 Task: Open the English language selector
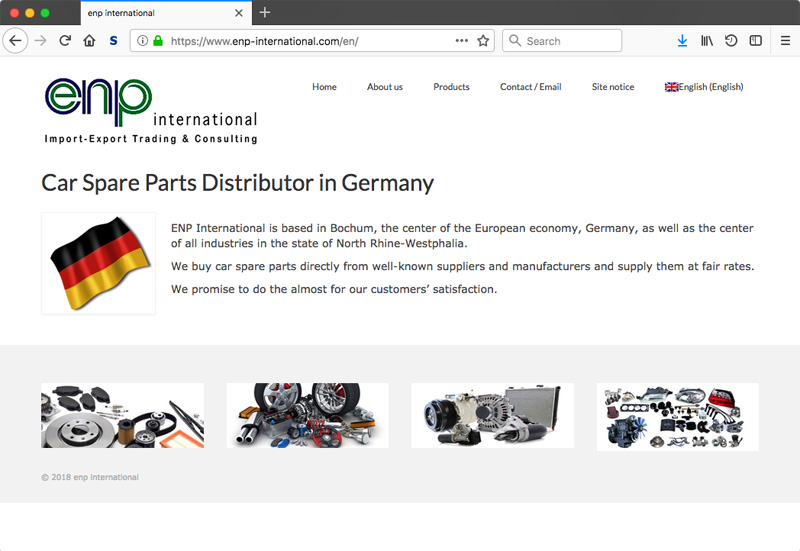[x=704, y=87]
